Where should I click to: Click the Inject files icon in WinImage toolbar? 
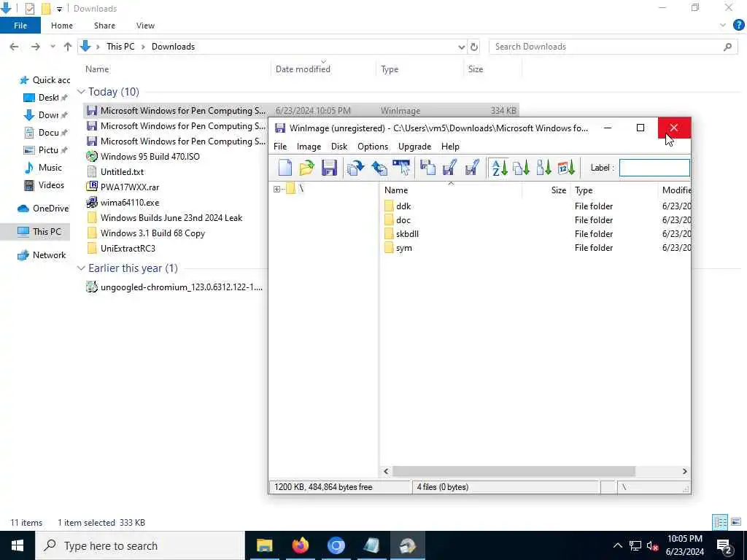[x=356, y=168]
